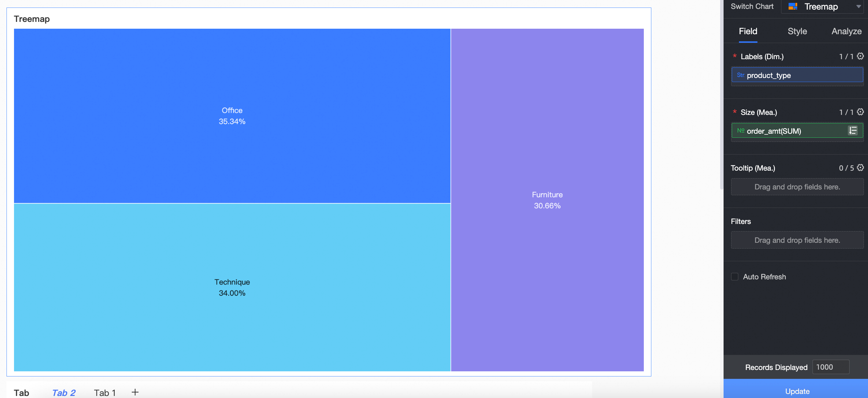Click the Treemap chart type icon
This screenshot has height=398, width=868.
point(793,6)
